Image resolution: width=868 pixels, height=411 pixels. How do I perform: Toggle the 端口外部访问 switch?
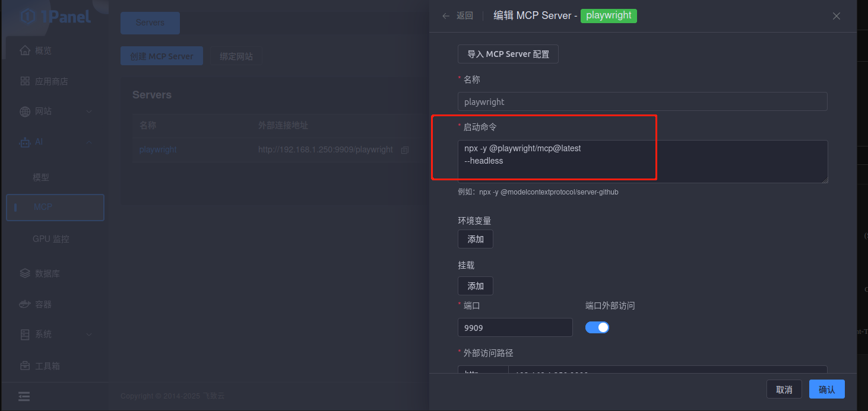pyautogui.click(x=597, y=327)
